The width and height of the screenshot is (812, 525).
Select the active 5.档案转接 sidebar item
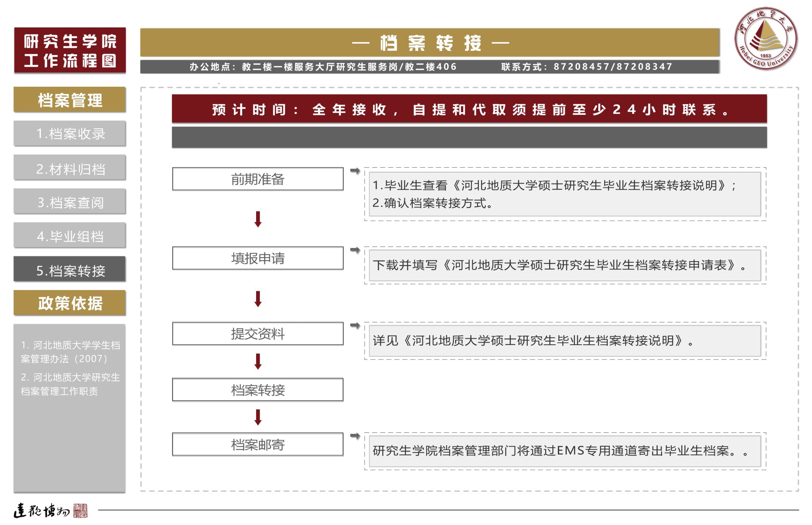point(70,270)
